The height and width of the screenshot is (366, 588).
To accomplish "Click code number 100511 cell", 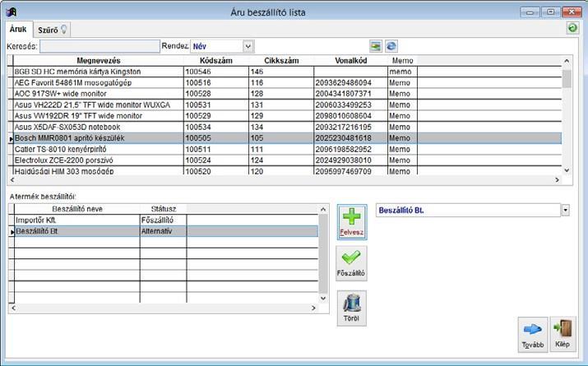I will 216,149.
